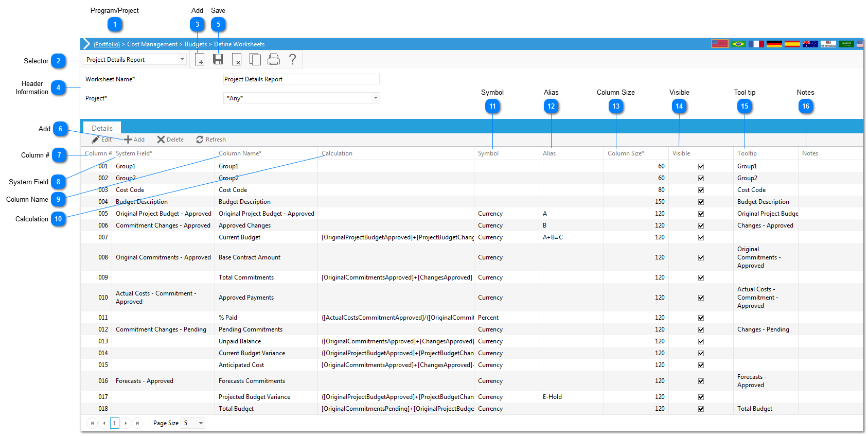Select the Hill International flag icon
Image resolution: width=868 pixels, height=436 pixels.
[828, 44]
